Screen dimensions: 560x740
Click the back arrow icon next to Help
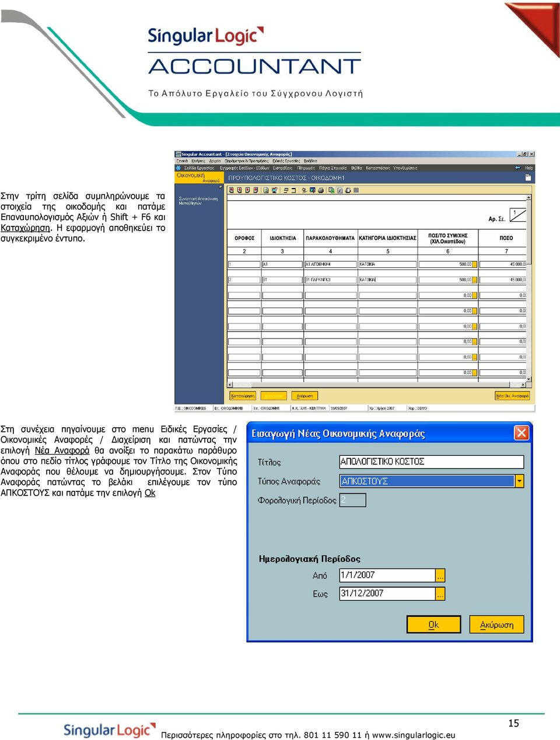[x=517, y=167]
